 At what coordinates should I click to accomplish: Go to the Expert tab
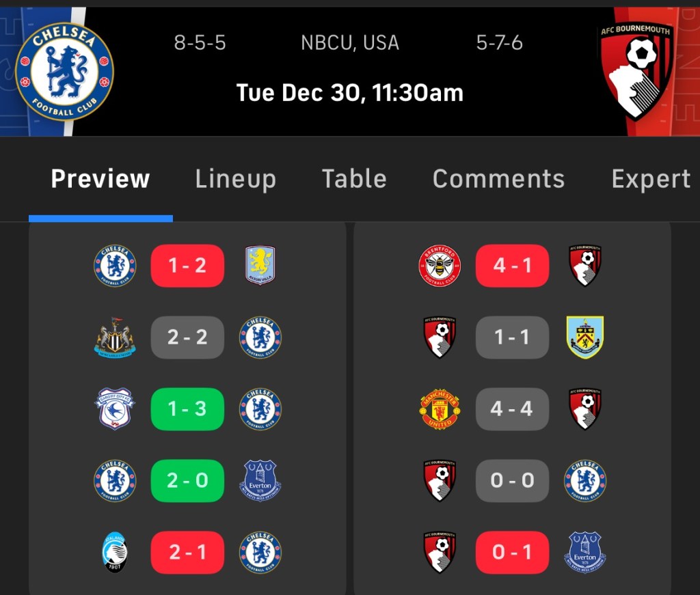coord(651,179)
